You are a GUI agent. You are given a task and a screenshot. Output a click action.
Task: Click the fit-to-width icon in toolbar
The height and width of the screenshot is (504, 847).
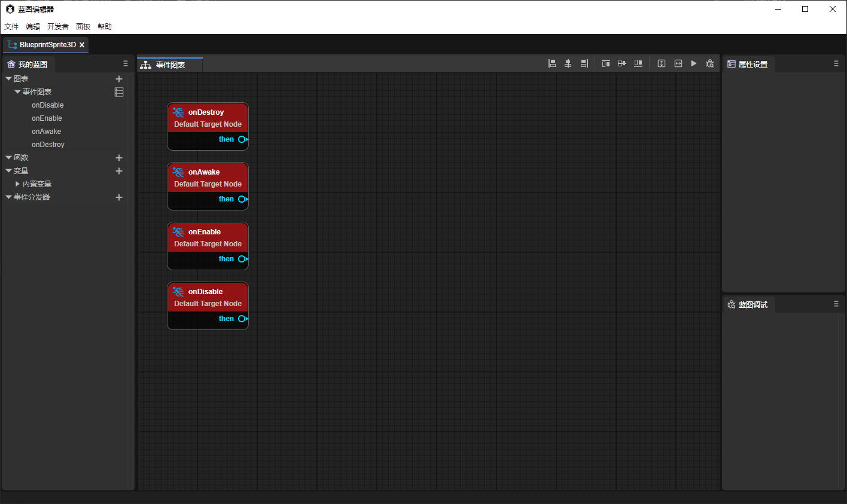tap(678, 63)
